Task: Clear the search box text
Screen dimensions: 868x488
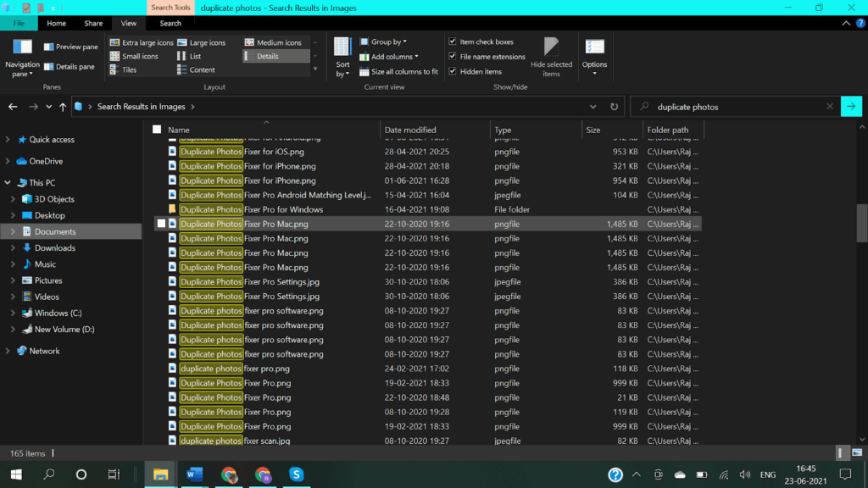Action: [830, 107]
